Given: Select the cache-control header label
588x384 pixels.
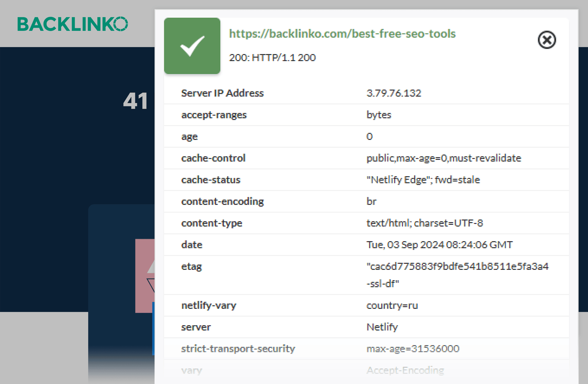Looking at the screenshot, I should coord(214,158).
